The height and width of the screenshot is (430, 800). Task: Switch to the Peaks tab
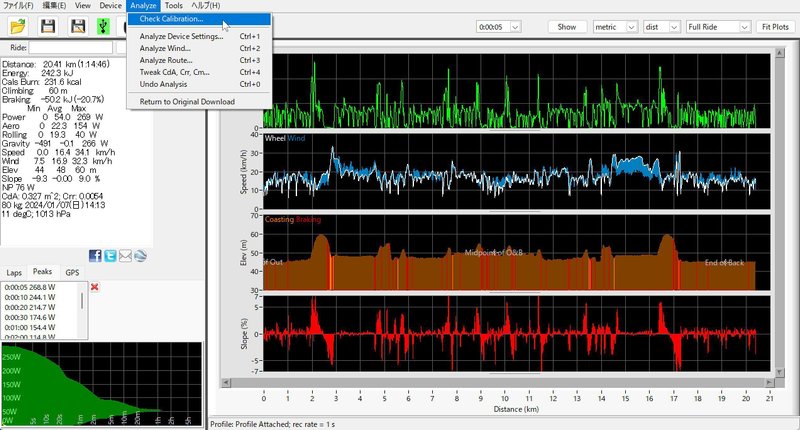point(42,272)
